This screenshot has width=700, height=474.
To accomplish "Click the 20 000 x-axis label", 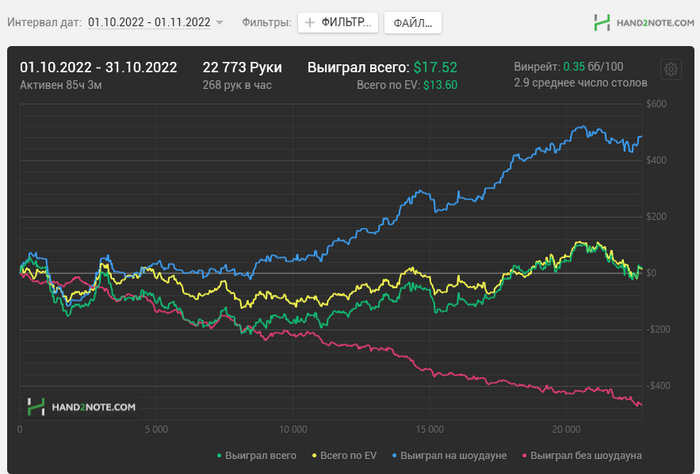I will click(x=566, y=429).
